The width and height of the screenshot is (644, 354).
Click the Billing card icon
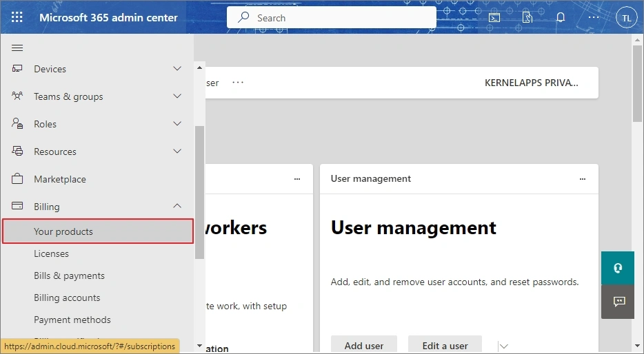tap(17, 206)
